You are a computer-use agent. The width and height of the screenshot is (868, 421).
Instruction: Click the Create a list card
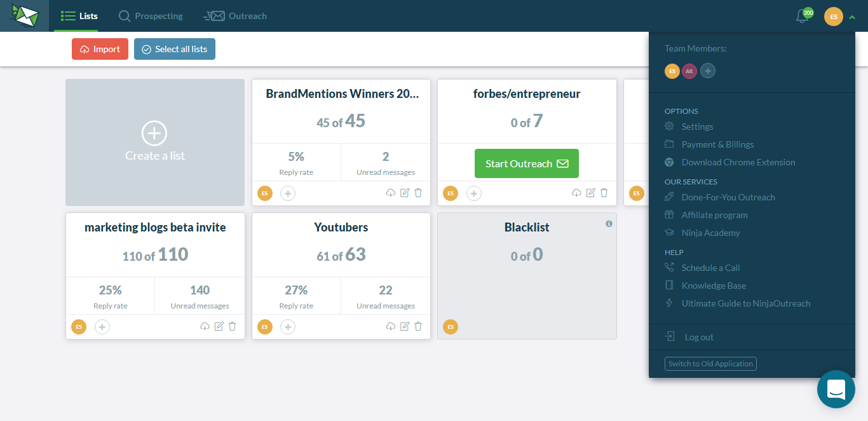tap(155, 142)
